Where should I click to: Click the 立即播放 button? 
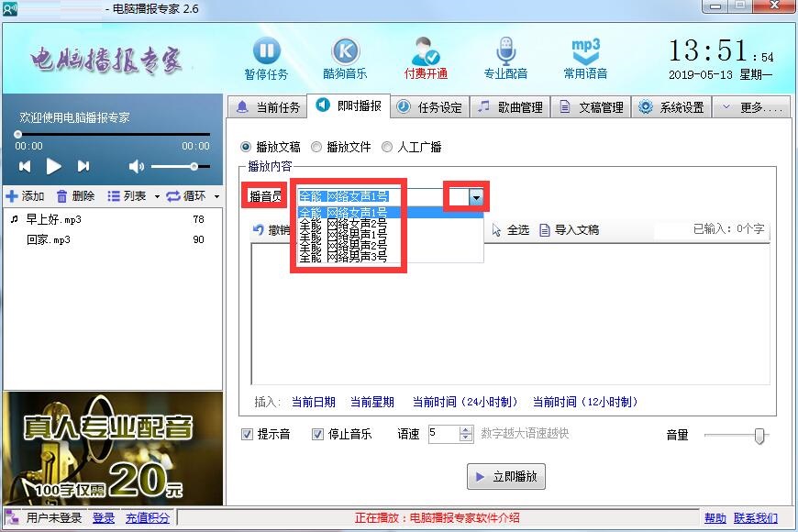point(504,476)
